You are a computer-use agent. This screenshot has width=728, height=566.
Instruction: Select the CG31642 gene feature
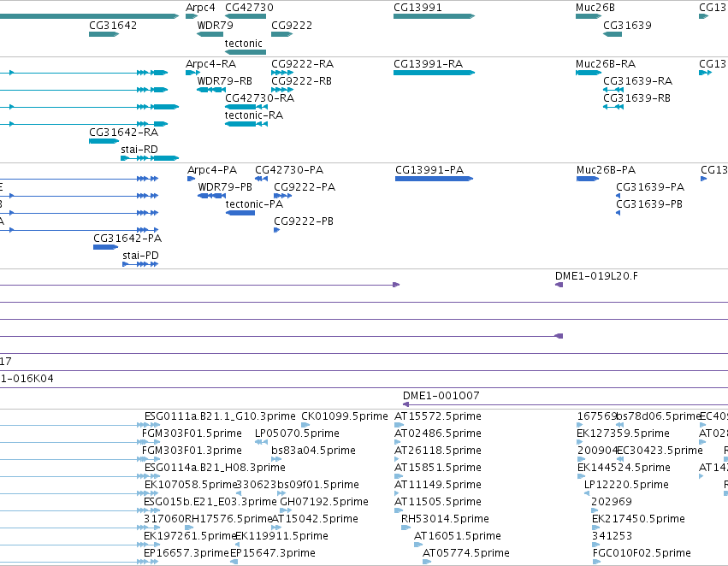tap(104, 34)
